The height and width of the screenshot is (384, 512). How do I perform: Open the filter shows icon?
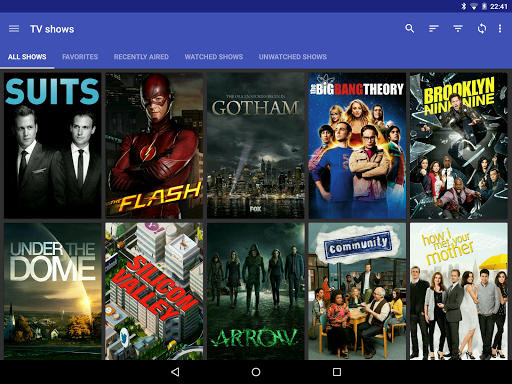coord(458,29)
